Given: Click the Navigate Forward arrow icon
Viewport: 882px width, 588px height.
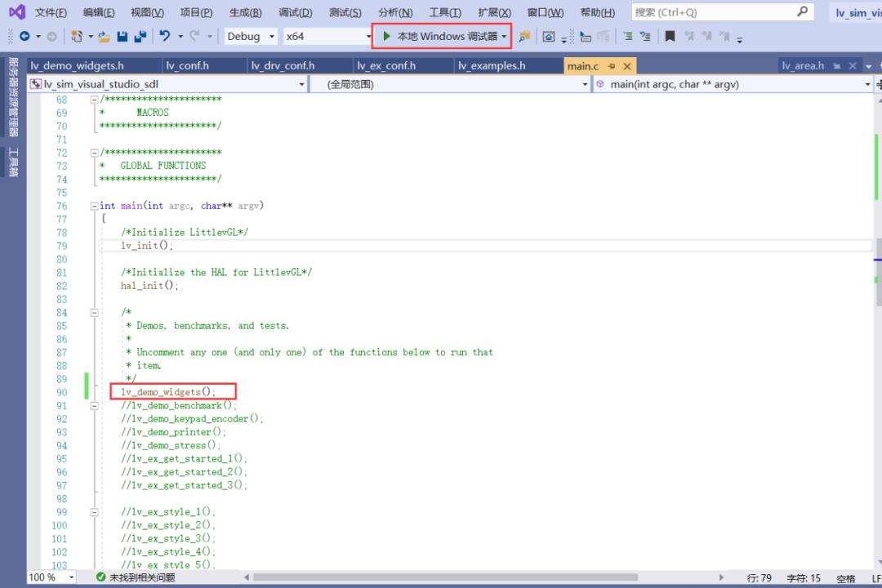Looking at the screenshot, I should click(x=51, y=36).
